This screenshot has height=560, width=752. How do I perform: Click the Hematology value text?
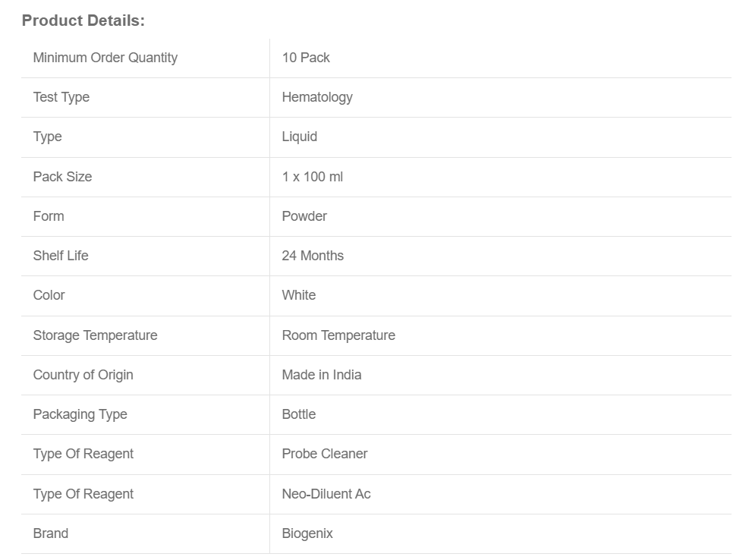click(317, 97)
